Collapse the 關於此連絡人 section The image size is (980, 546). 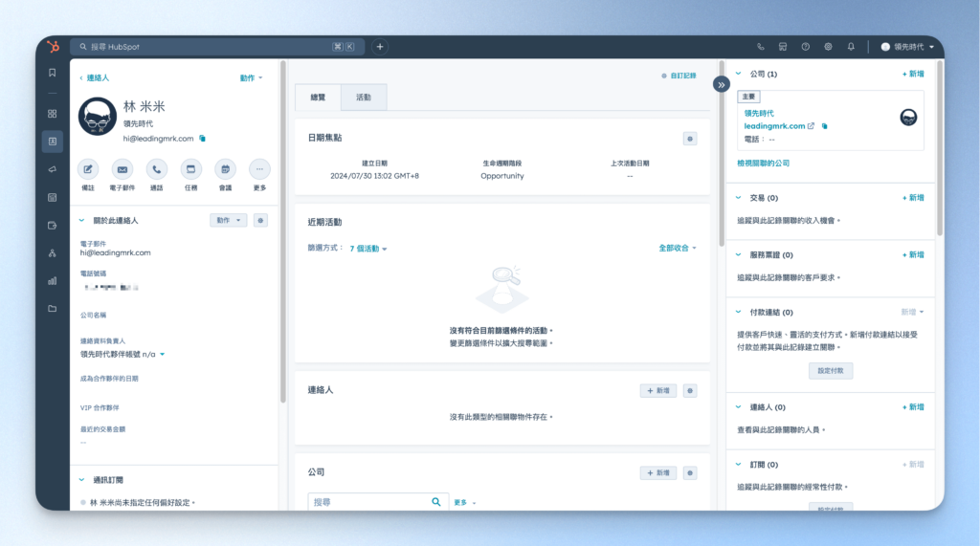[82, 221]
